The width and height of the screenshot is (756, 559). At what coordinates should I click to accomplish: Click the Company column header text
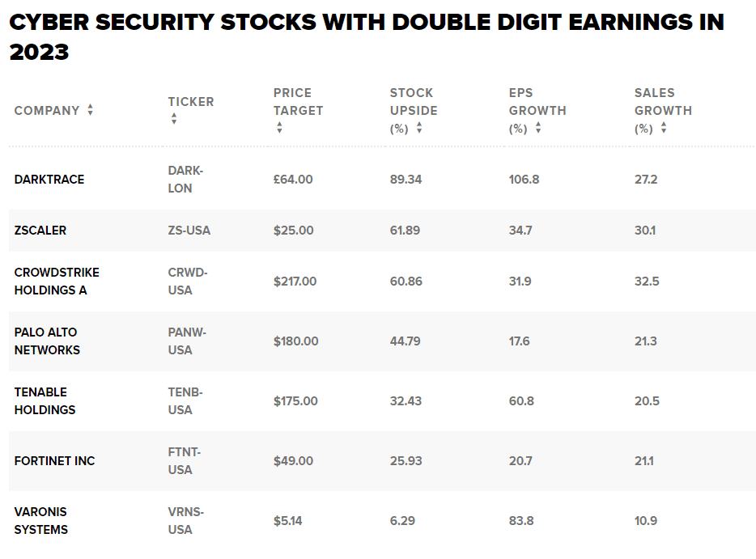click(47, 110)
